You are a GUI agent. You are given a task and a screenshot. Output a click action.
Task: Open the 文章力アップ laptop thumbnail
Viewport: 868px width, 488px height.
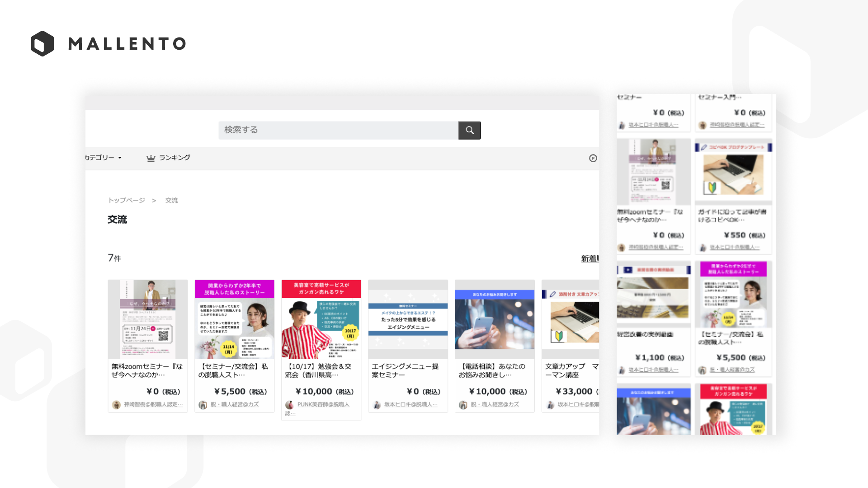click(571, 319)
